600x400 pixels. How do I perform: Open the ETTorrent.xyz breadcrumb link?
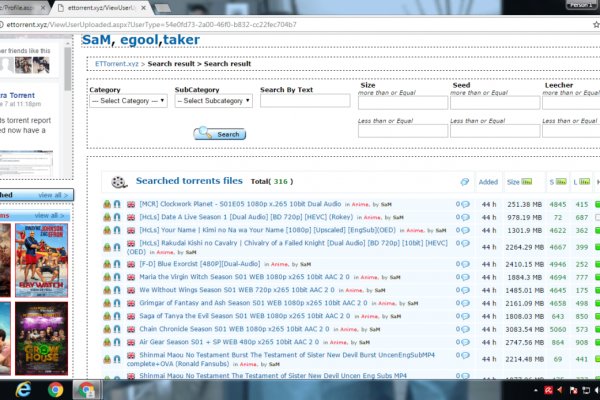pyautogui.click(x=116, y=63)
